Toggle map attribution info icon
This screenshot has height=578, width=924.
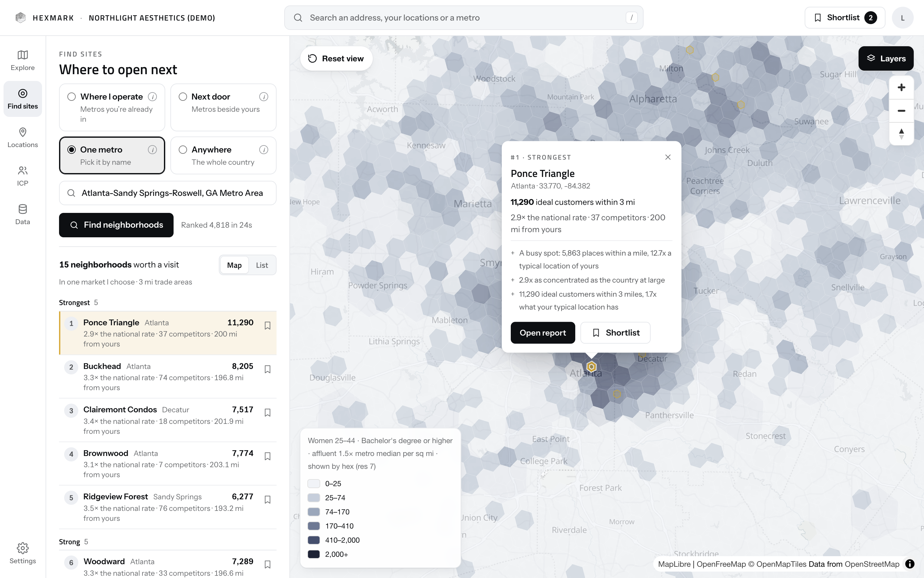click(x=910, y=564)
